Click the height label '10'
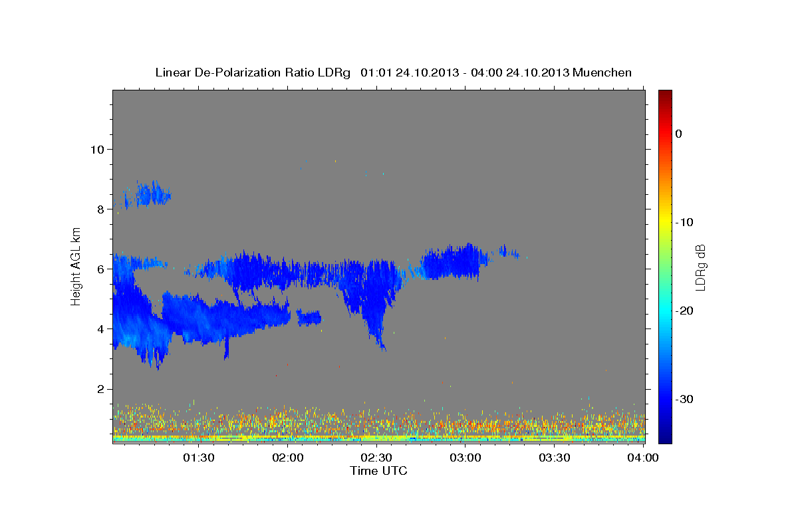The image size is (798, 532). click(97, 149)
